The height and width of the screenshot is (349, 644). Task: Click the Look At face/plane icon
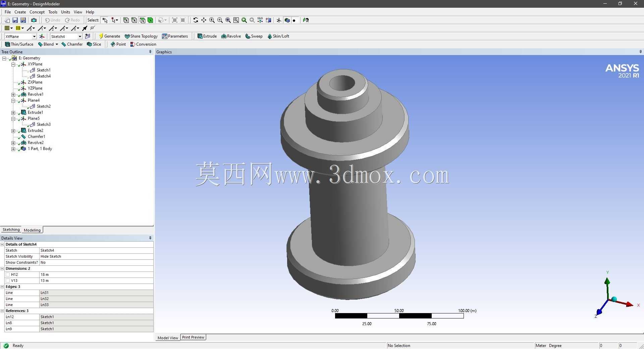point(306,20)
